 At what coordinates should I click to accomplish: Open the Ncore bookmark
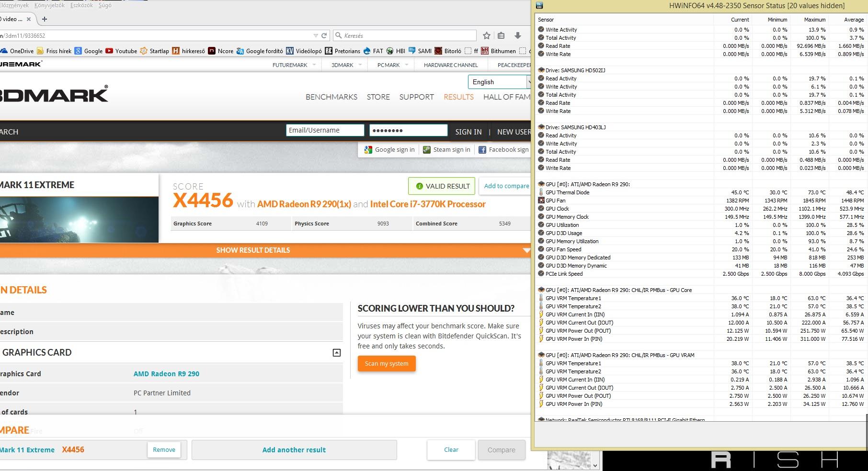(x=221, y=51)
